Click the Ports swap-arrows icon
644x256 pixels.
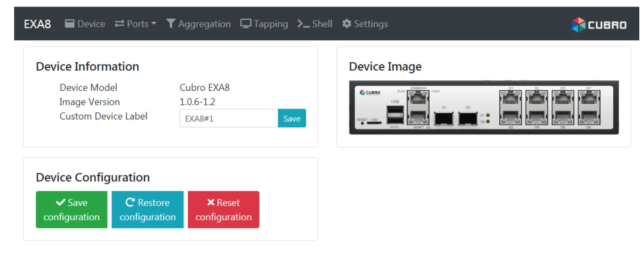[x=119, y=24]
